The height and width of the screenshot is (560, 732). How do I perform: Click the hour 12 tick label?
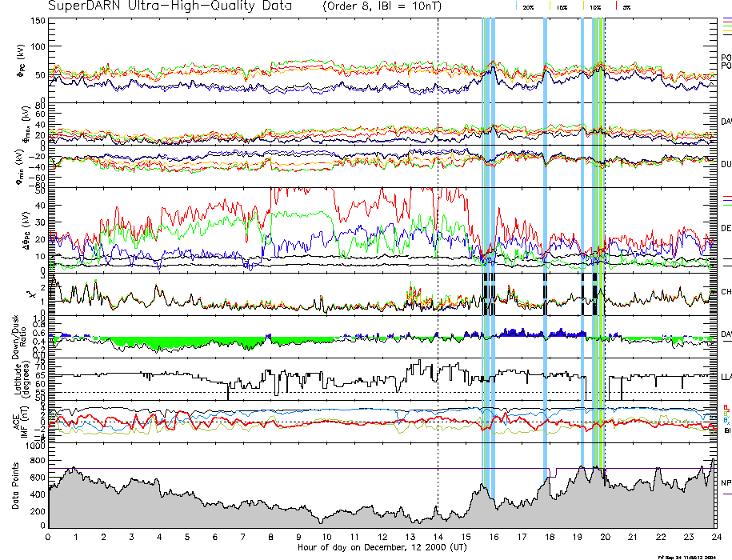(382, 537)
